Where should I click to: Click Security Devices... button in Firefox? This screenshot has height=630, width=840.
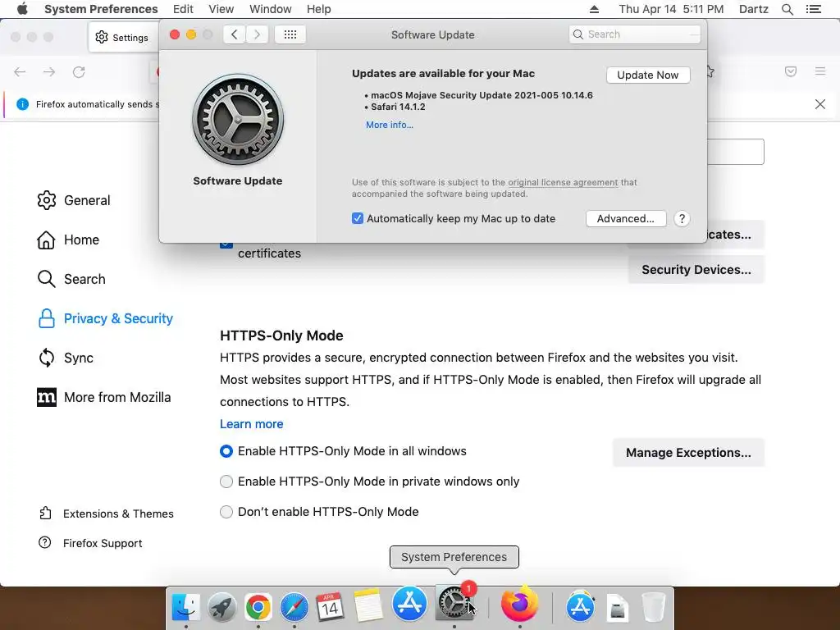(696, 269)
